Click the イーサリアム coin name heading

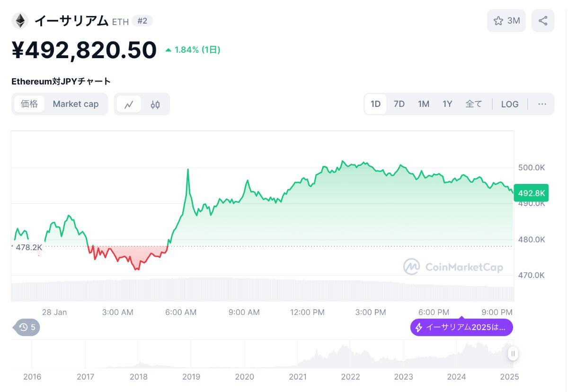(71, 21)
